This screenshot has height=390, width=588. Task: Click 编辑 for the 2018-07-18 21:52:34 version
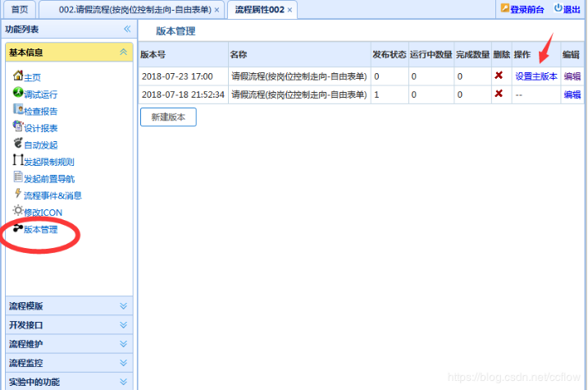[572, 94]
